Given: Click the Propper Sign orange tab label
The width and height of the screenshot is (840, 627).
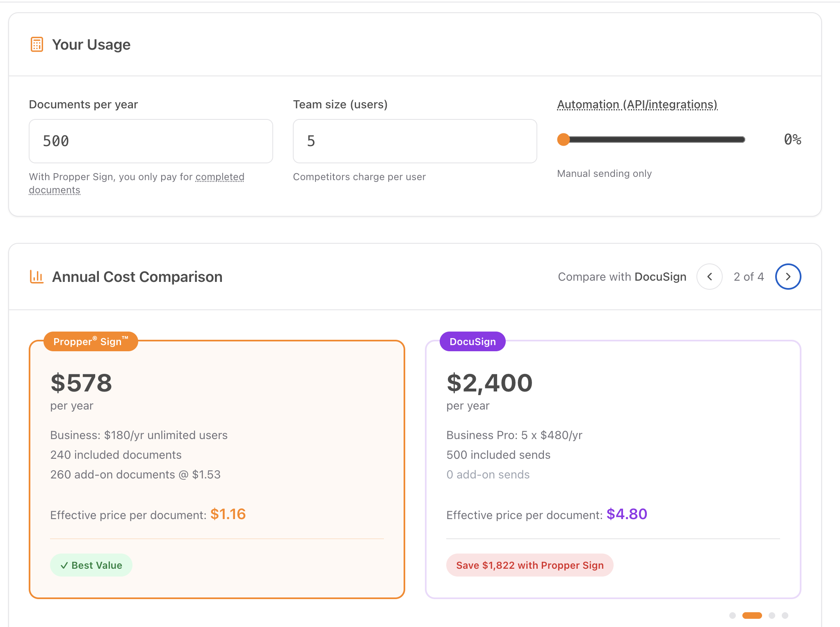Looking at the screenshot, I should click(x=91, y=341).
